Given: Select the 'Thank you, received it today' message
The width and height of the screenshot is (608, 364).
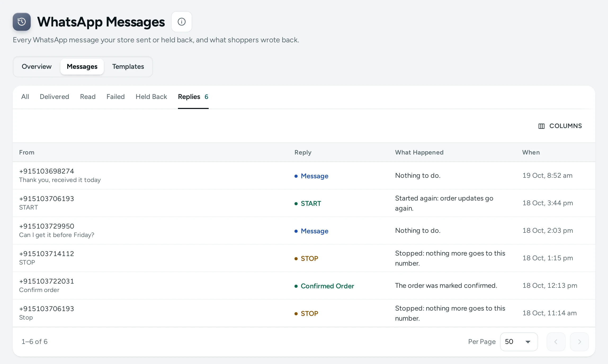Looking at the screenshot, I should [x=60, y=180].
